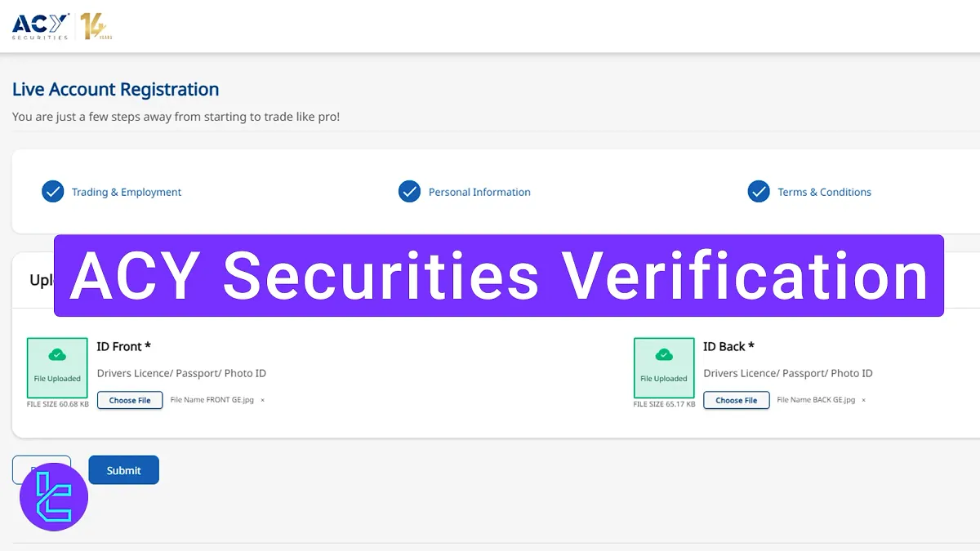Remove the FRONT GE.jpg uploaded file

click(261, 400)
